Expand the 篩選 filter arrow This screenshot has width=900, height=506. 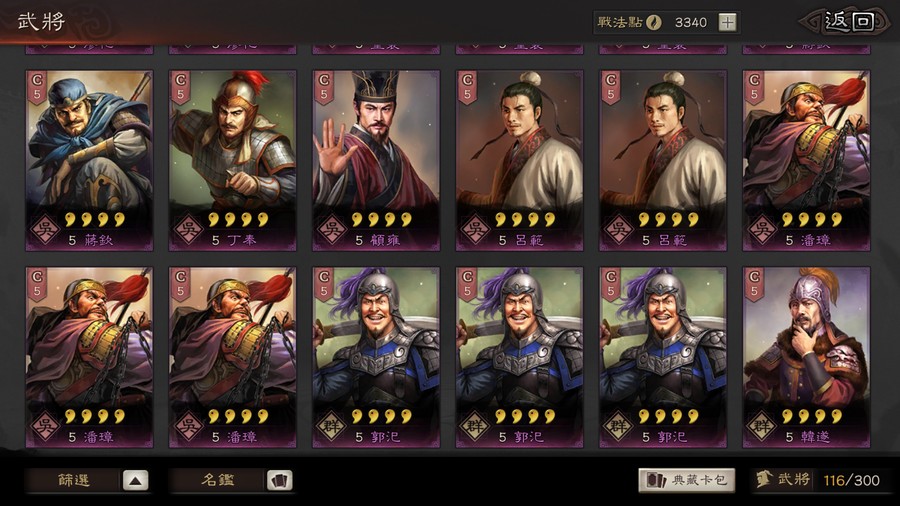tap(135, 481)
